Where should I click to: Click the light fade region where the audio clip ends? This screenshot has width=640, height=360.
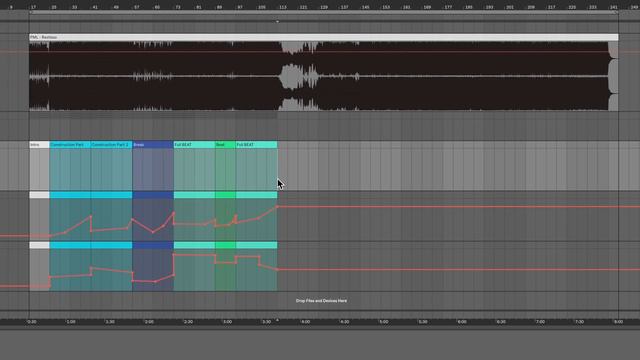pos(613,76)
